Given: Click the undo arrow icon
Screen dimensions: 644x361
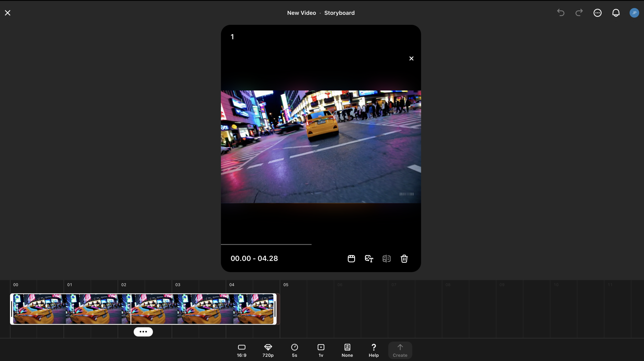Looking at the screenshot, I should pyautogui.click(x=561, y=13).
